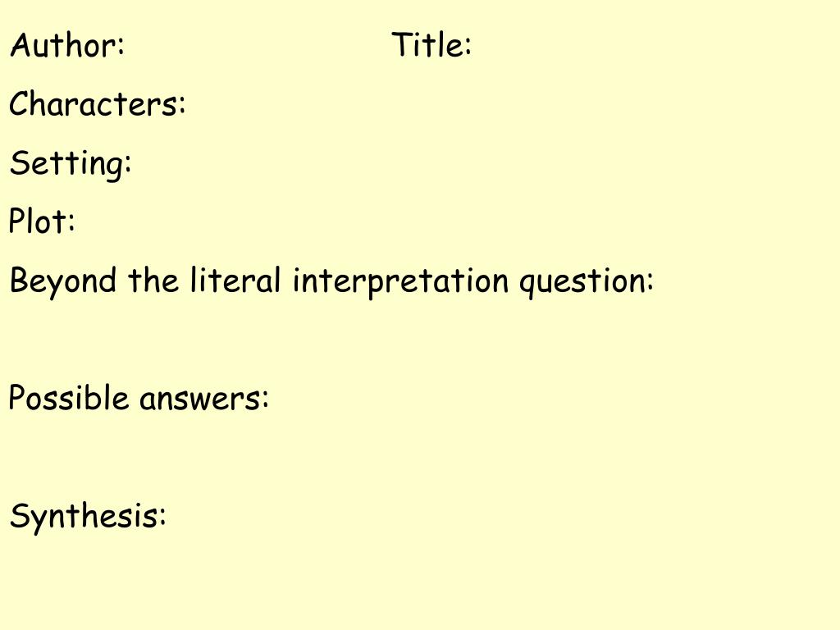
Task: Select the Setting: heading
Action: click(x=71, y=164)
